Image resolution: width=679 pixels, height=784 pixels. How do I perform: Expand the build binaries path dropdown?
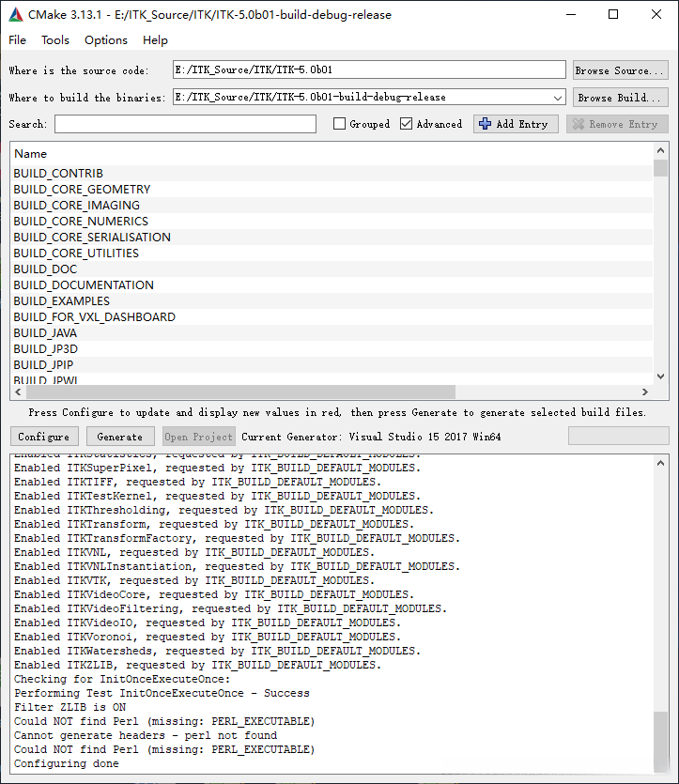tap(558, 98)
